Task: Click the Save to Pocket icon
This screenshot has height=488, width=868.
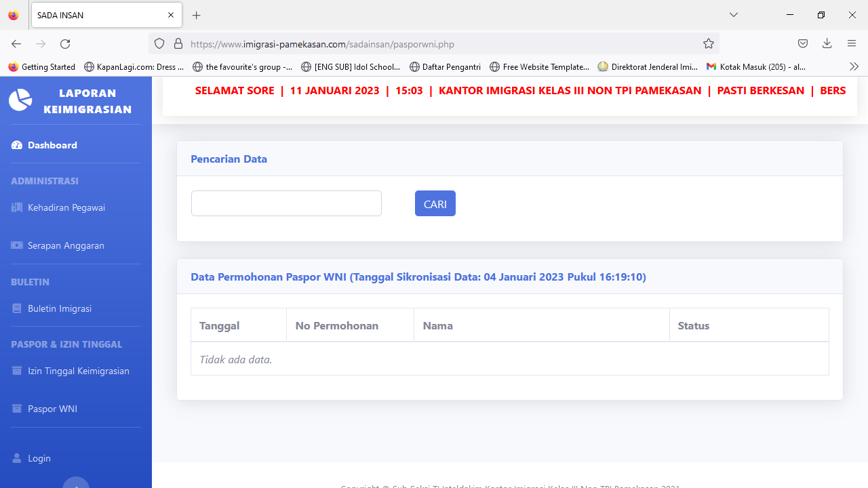Action: click(x=802, y=44)
